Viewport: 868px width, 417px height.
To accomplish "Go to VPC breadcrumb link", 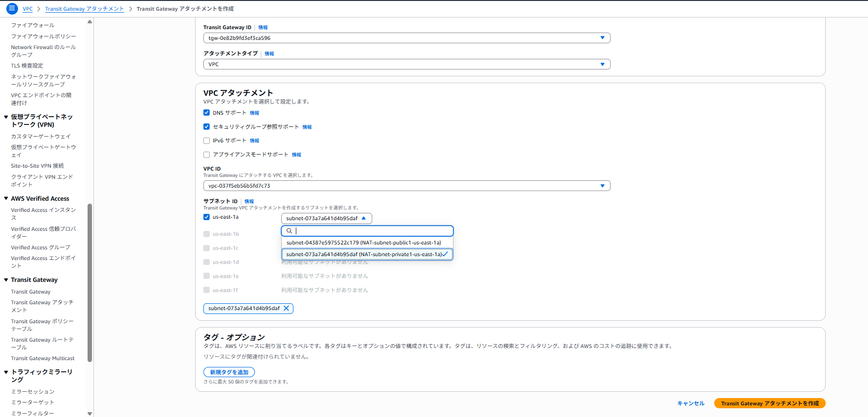I will point(28,9).
